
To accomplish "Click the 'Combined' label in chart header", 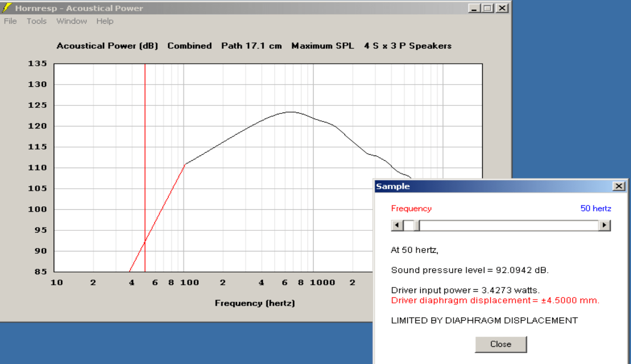I will coord(190,46).
